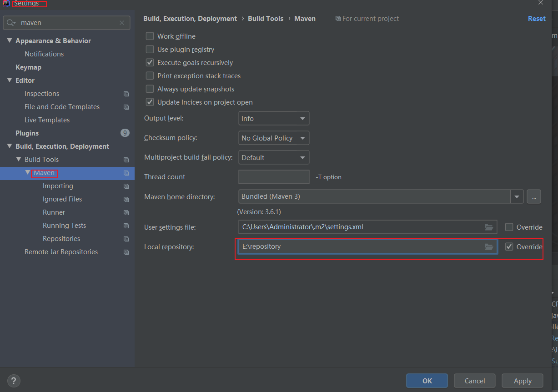Image resolution: width=558 pixels, height=392 pixels.
Task: Click the Reset link
Action: pos(537,19)
